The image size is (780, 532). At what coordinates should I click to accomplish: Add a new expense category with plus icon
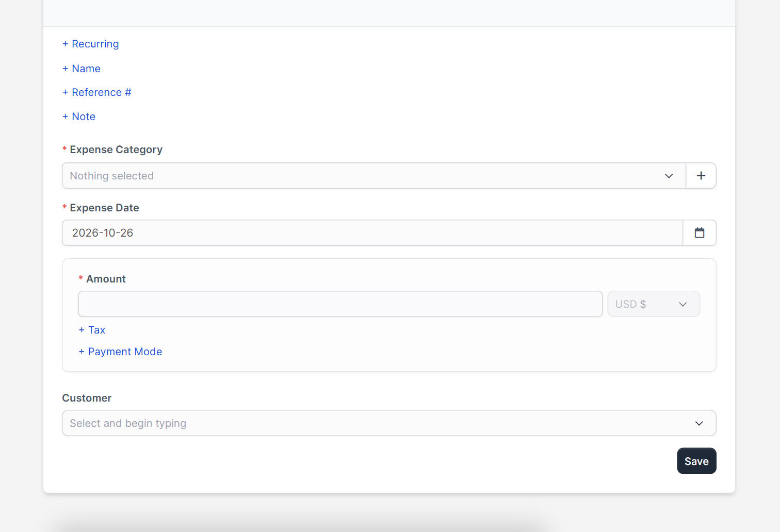pos(701,176)
